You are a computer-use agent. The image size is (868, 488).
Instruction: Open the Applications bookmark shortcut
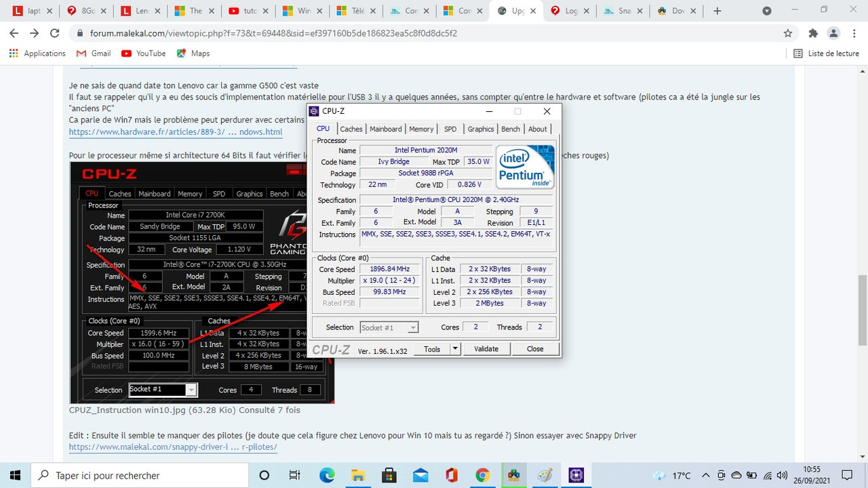click(38, 54)
